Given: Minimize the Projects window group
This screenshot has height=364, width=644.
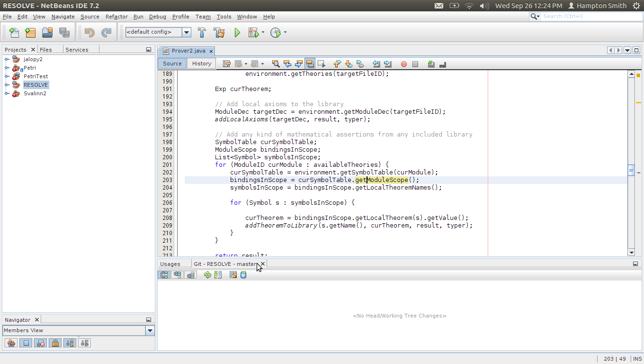Looking at the screenshot, I should tap(149, 49).
